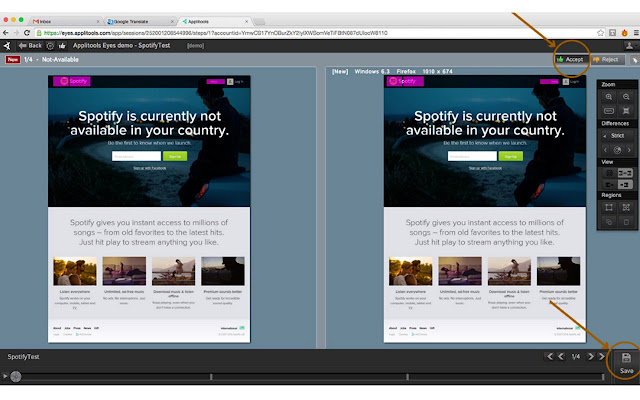Go to the previous difference arrow
Image resolution: width=640 pixels, height=400 pixels.
(605, 150)
